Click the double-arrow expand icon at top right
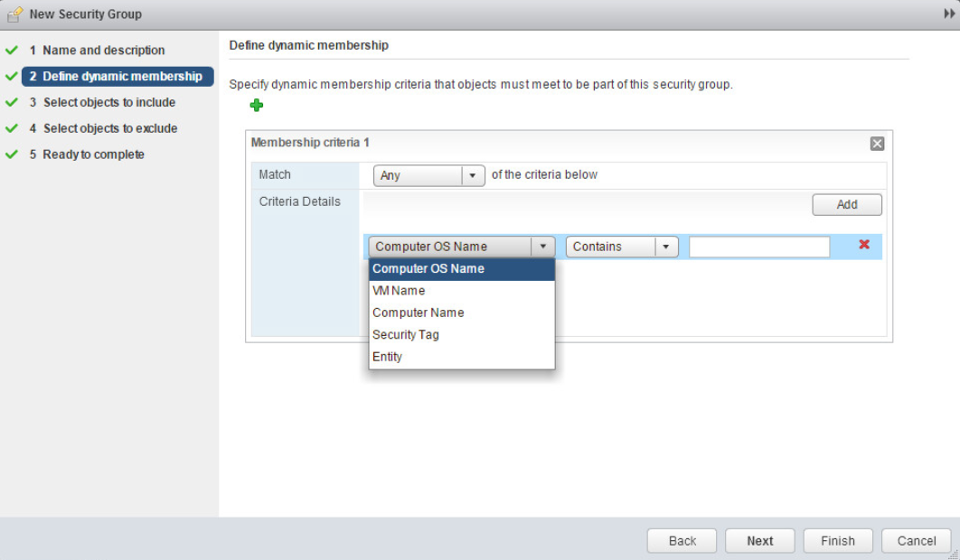 [949, 14]
